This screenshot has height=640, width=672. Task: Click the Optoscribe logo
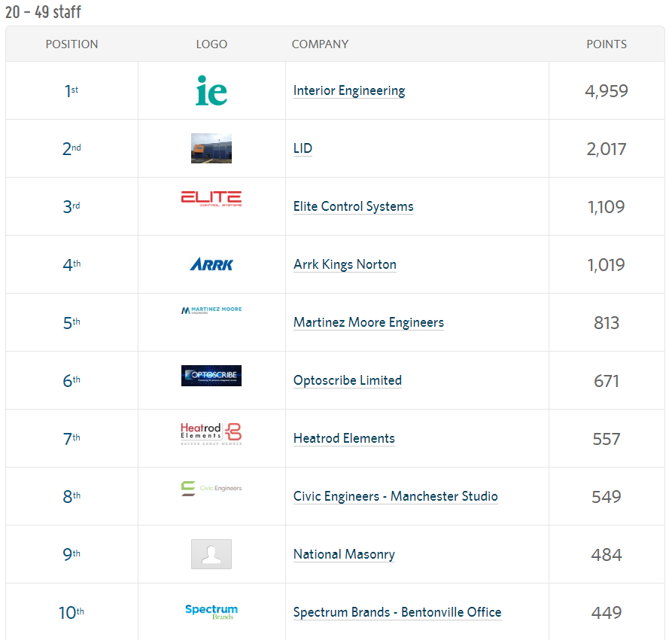(211, 376)
